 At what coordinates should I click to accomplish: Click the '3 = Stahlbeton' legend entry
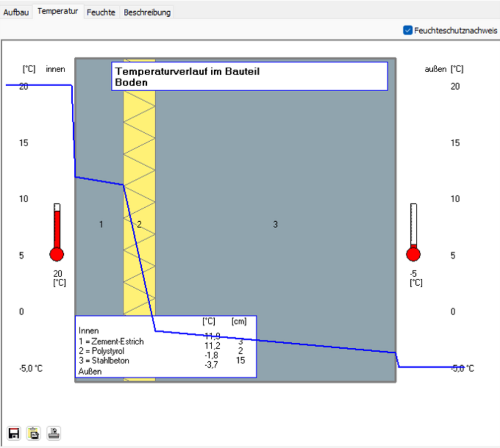(104, 361)
